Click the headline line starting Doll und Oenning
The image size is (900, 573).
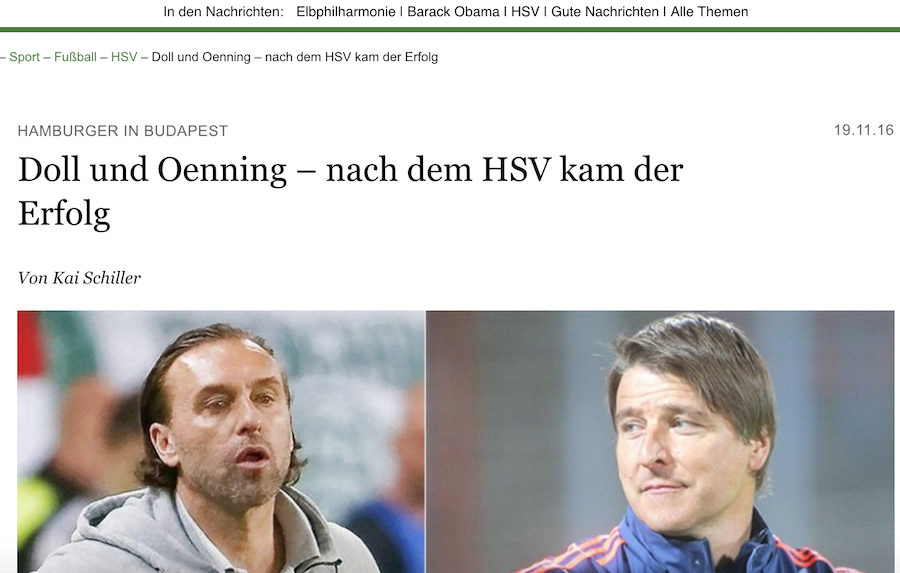point(351,170)
